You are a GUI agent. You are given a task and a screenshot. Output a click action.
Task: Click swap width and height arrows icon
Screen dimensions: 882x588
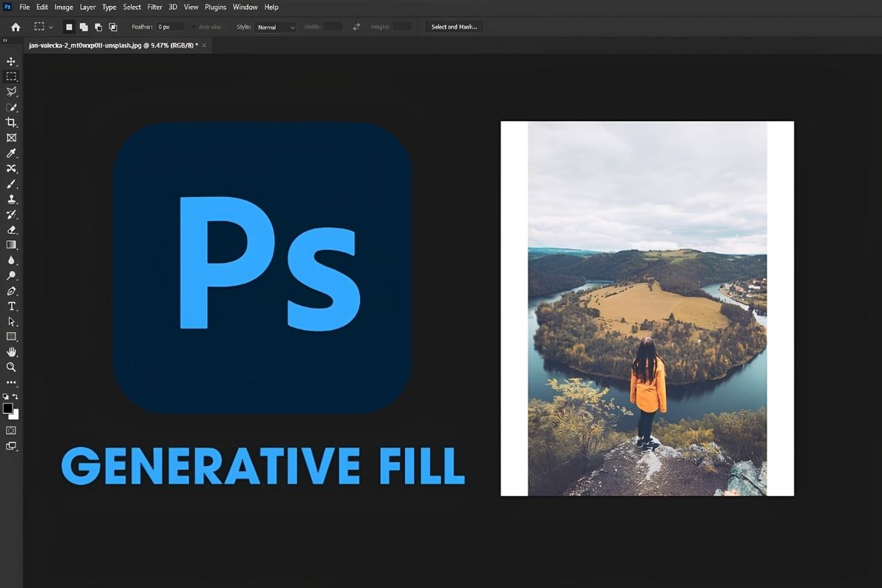coord(356,26)
